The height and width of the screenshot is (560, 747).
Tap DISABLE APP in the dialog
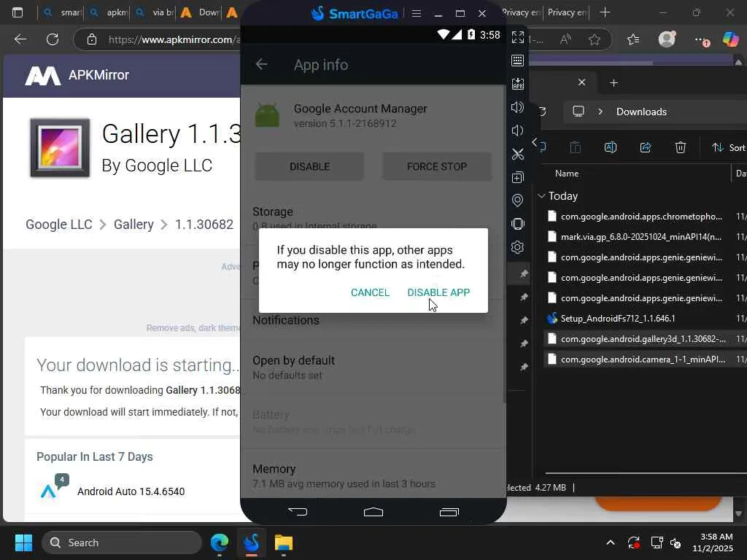coord(438,292)
